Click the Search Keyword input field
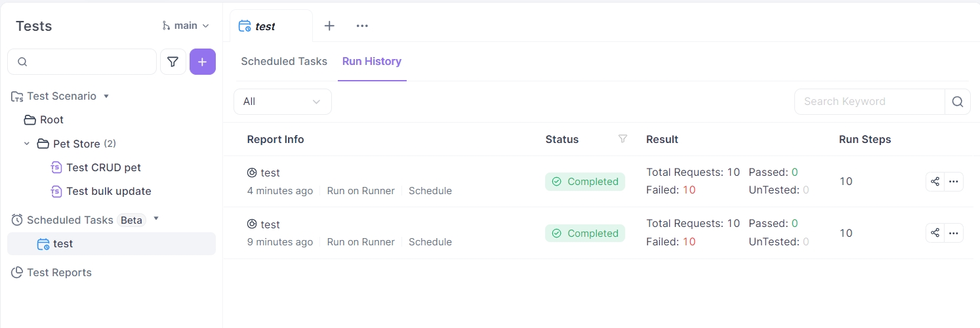The image size is (980, 328). tap(869, 102)
